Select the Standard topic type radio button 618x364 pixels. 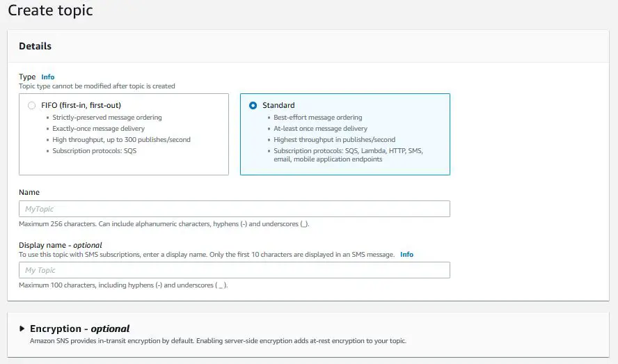click(253, 106)
